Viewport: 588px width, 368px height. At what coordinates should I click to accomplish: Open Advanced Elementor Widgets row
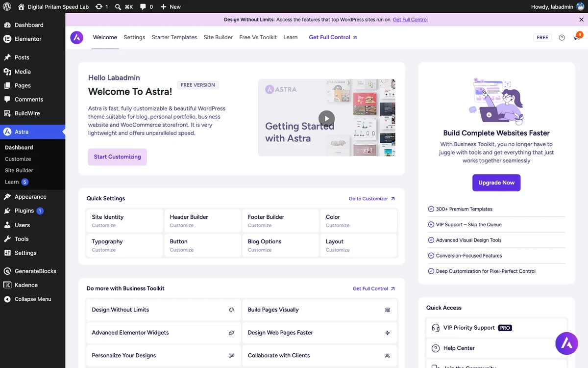click(164, 333)
